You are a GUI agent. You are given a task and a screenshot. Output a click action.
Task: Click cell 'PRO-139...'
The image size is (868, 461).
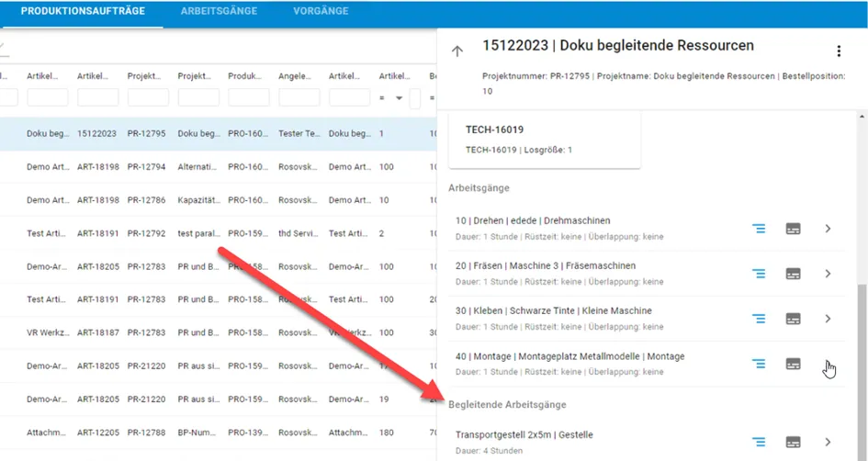[x=248, y=433]
